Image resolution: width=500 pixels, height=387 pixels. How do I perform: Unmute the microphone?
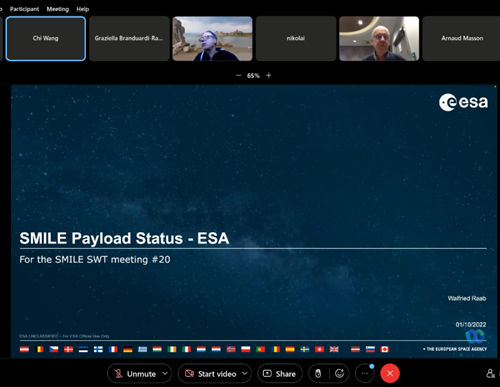point(135,374)
